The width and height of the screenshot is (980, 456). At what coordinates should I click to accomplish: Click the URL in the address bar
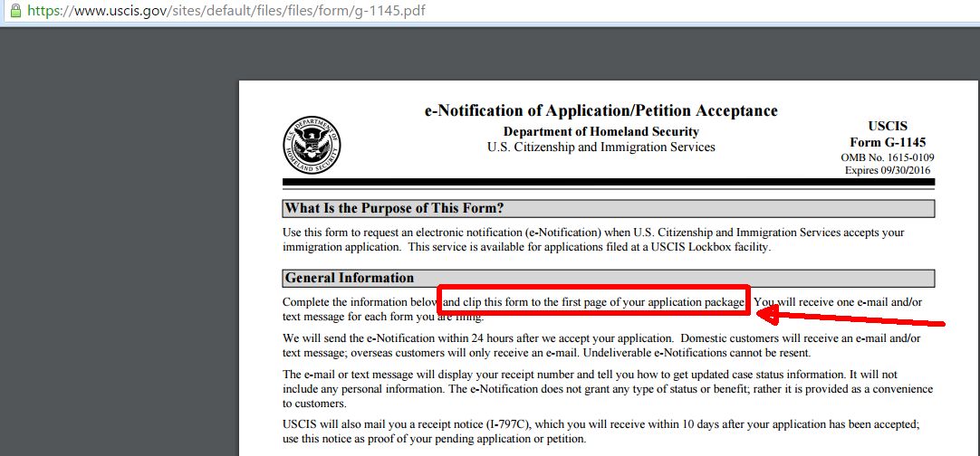click(226, 11)
